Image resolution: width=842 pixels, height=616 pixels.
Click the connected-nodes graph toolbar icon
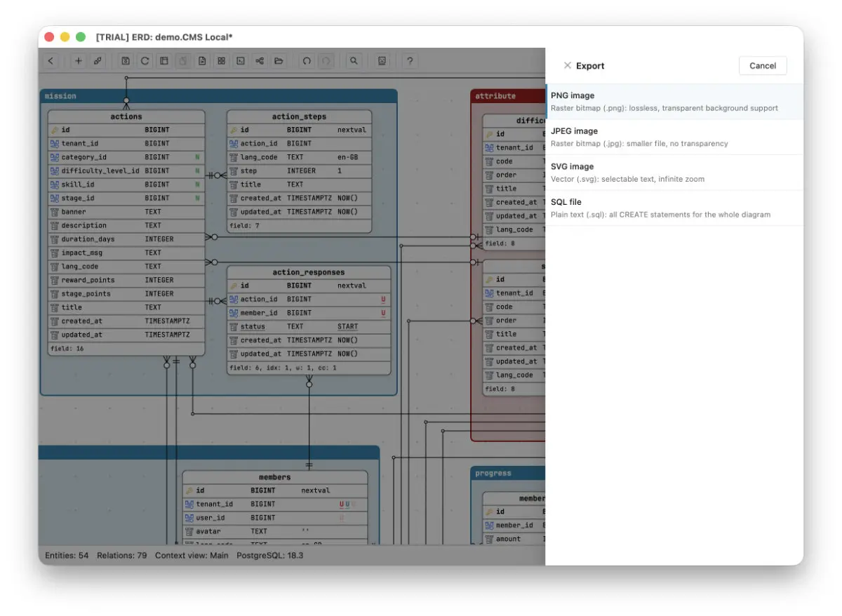(x=260, y=61)
